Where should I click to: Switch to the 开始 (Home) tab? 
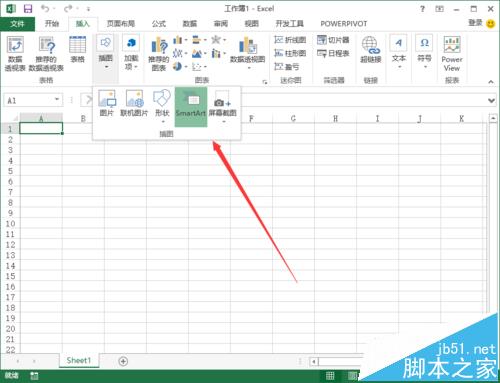click(x=52, y=24)
